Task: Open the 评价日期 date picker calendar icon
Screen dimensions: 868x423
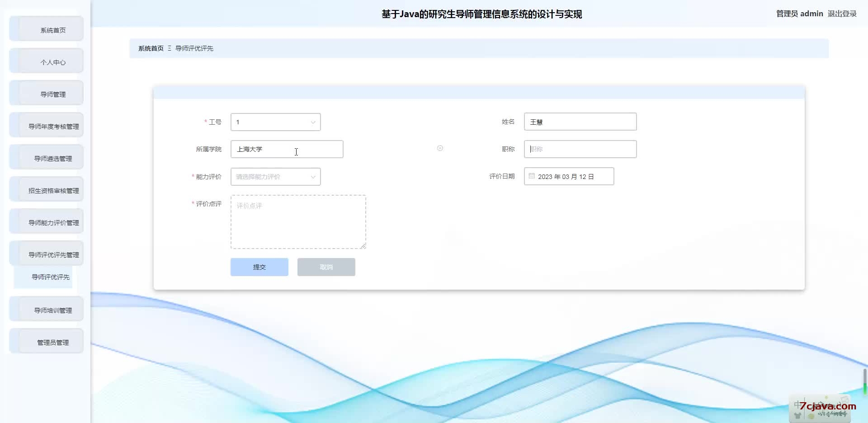Action: (532, 176)
